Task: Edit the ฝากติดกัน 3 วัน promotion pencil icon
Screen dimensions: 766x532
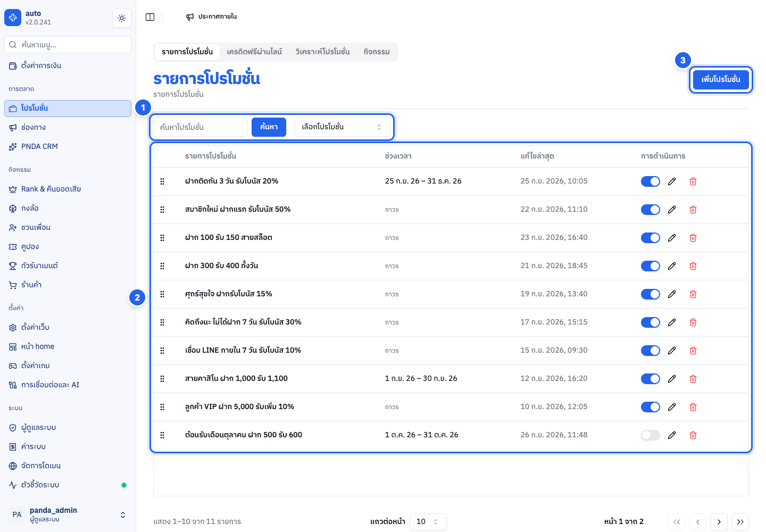Action: click(x=672, y=181)
